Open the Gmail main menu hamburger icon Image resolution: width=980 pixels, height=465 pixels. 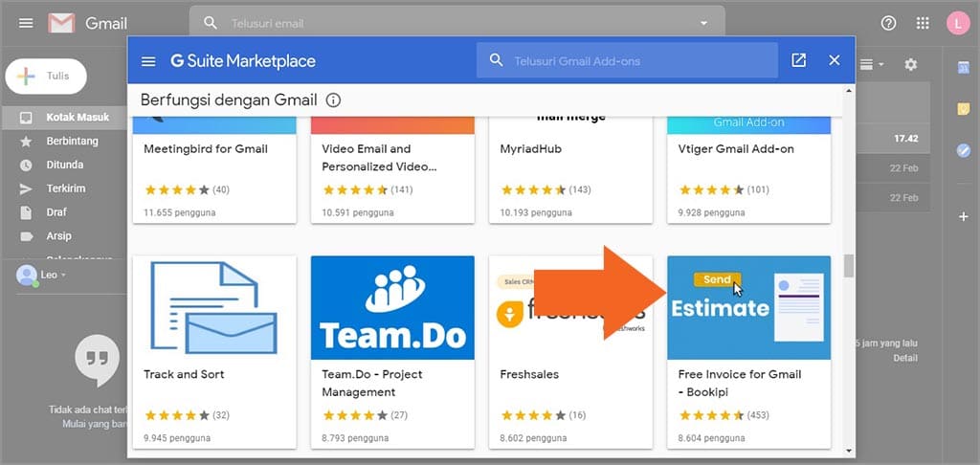tap(26, 23)
